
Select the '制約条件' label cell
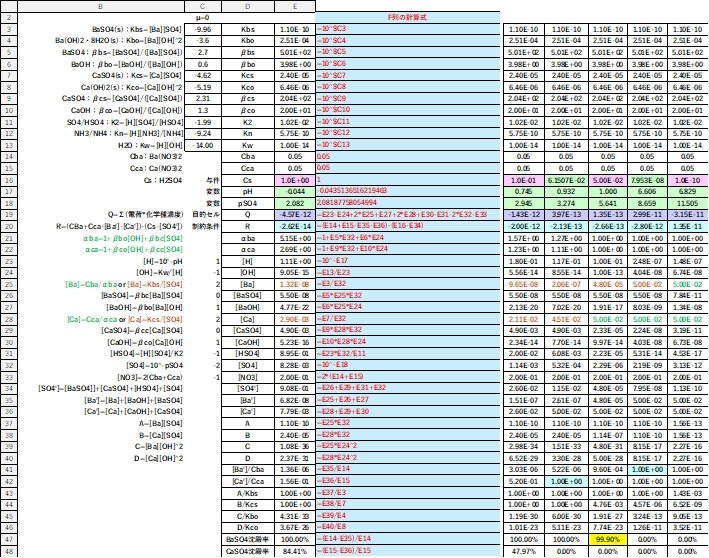[206, 226]
